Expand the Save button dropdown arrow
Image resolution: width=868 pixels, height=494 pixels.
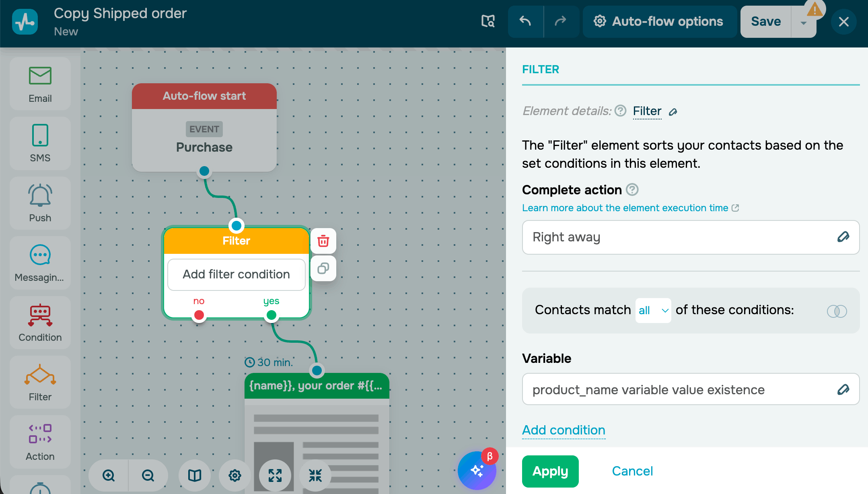(803, 23)
